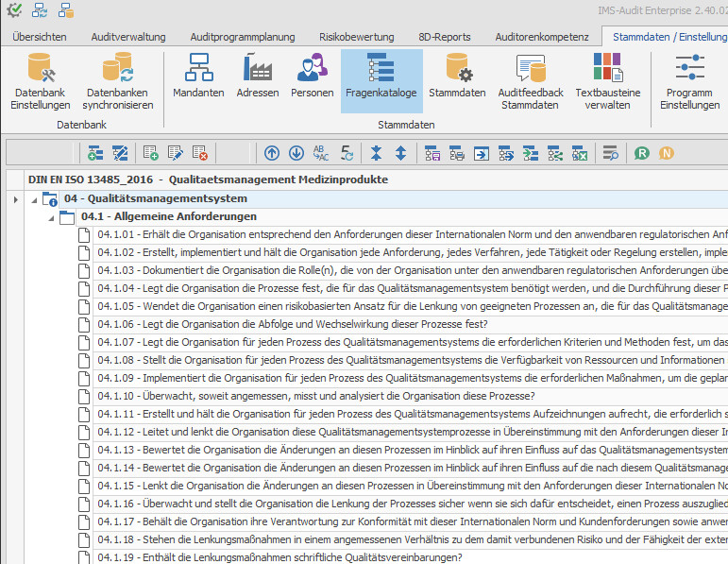Click the checkmark gear icon in title bar
Screen dimensions: 728x564
14,9
